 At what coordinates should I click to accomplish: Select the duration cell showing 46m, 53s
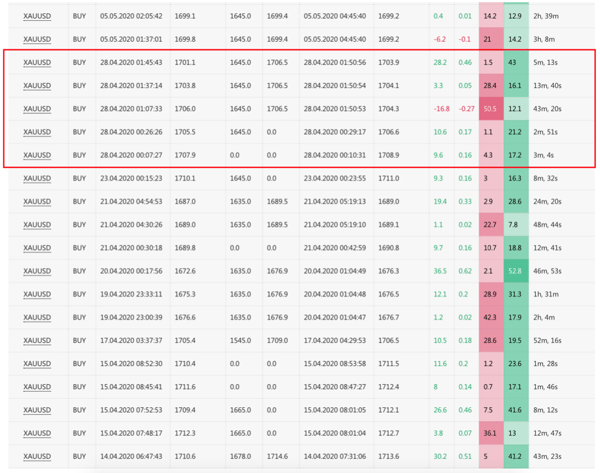click(x=558, y=270)
